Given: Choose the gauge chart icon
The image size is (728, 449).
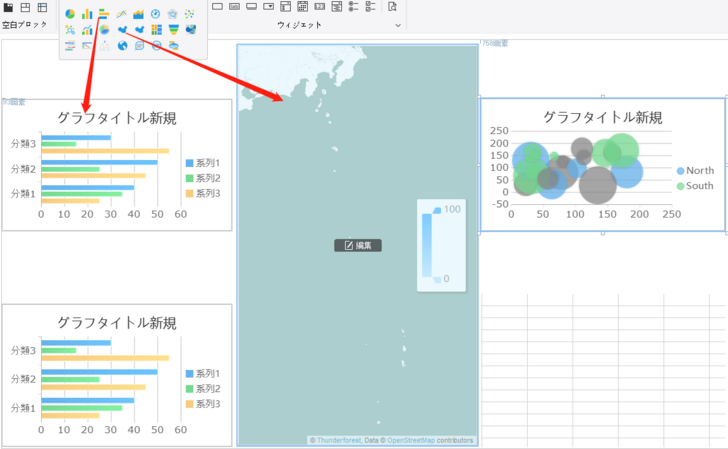Looking at the screenshot, I should (x=156, y=14).
